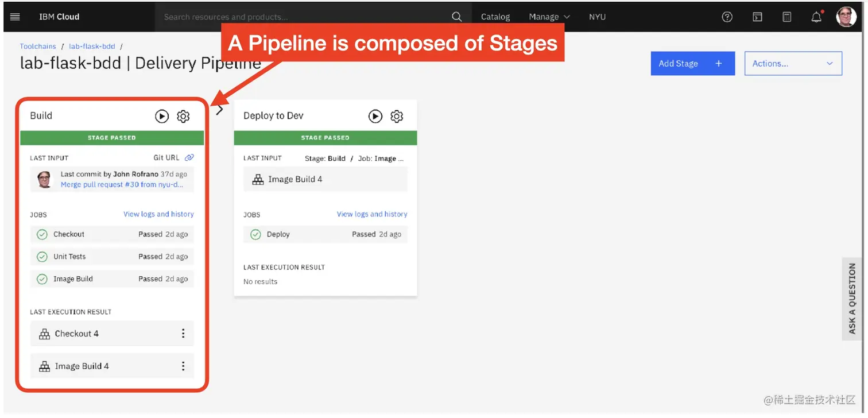The height and width of the screenshot is (418, 868).
Task: Click the chevron between stages
Action: [219, 110]
